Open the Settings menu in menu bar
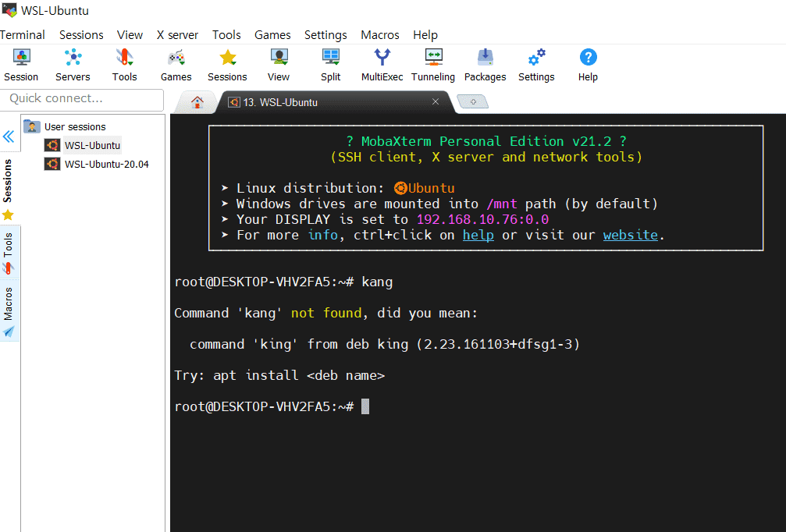The height and width of the screenshot is (532, 786). pos(325,34)
